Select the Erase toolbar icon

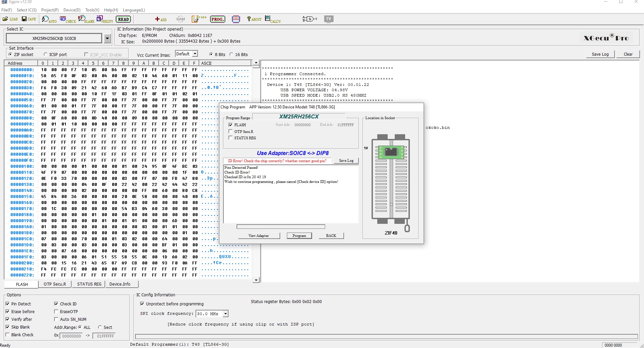[x=199, y=19]
